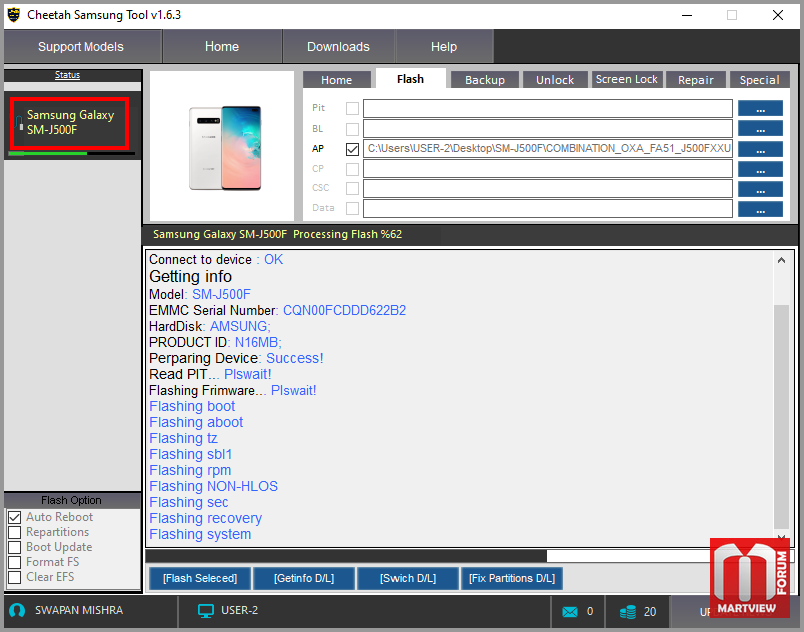804x632 pixels.
Task: Click the 'Flashing NON-HLOS' log line
Action: 213,486
